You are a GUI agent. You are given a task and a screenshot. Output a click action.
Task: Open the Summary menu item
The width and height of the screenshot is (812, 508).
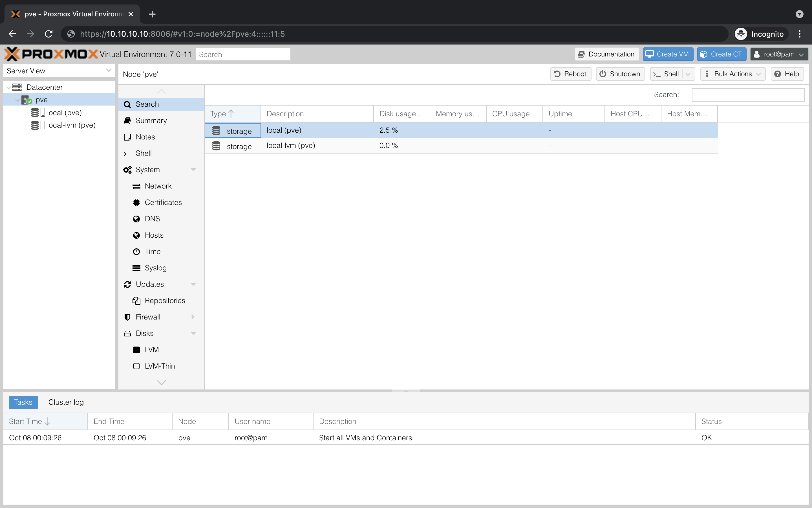coord(161,121)
